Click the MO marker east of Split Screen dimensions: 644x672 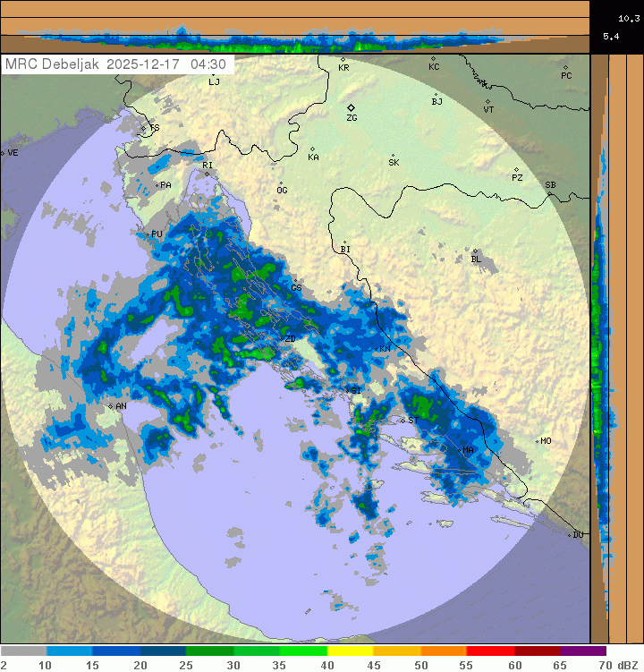(x=537, y=441)
